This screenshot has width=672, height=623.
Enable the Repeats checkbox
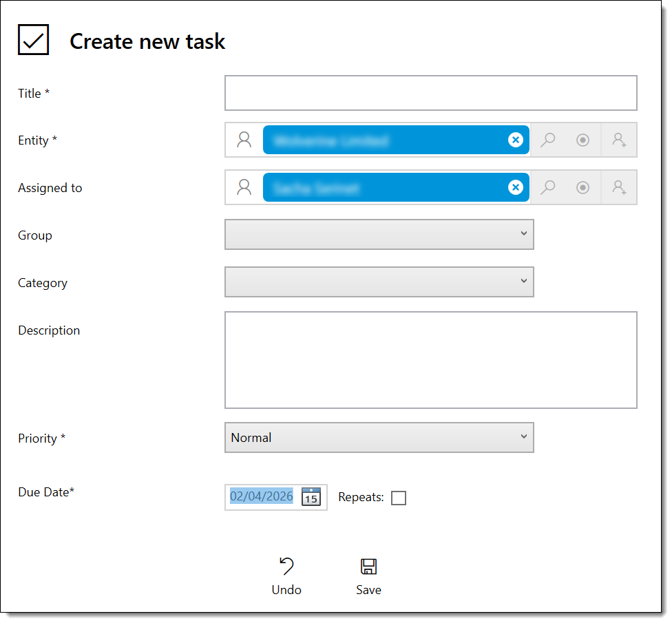click(399, 497)
